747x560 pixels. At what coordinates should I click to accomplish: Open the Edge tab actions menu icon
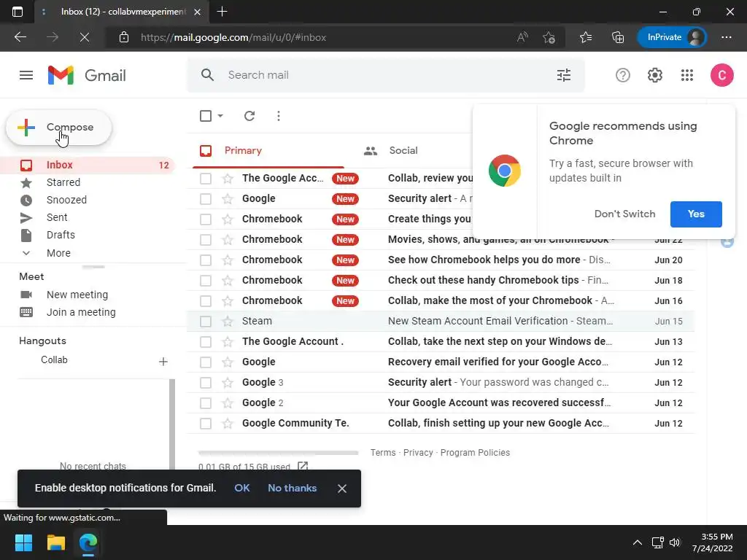click(18, 12)
